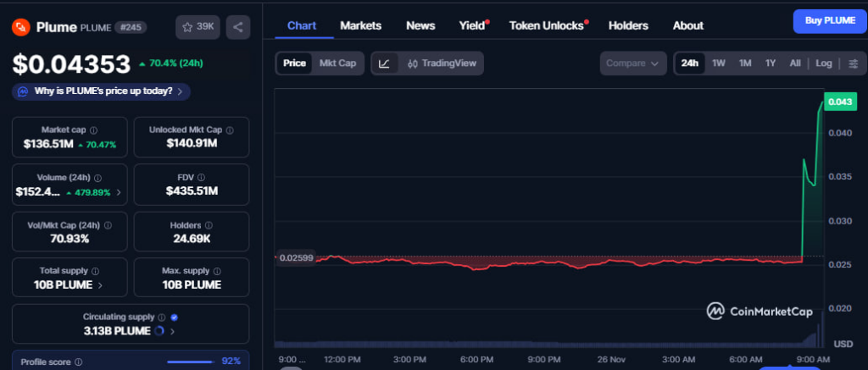Open the Chart tab
This screenshot has width=868, height=370.
click(302, 25)
